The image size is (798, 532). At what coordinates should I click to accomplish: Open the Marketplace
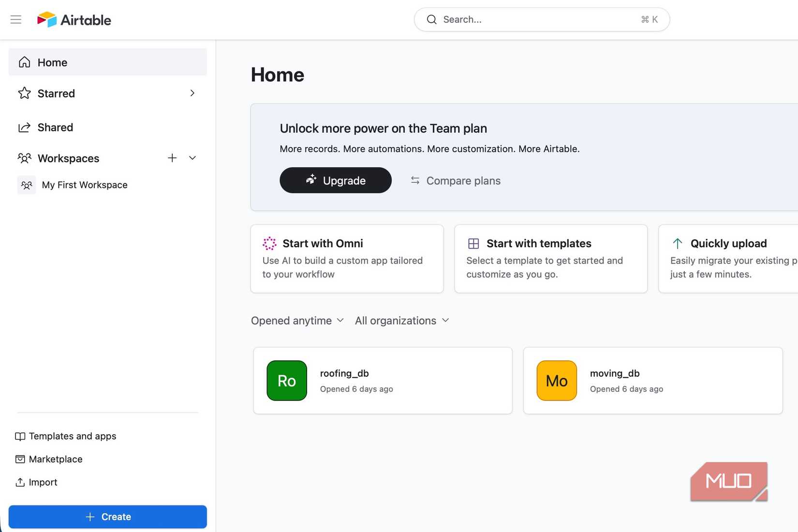55,459
